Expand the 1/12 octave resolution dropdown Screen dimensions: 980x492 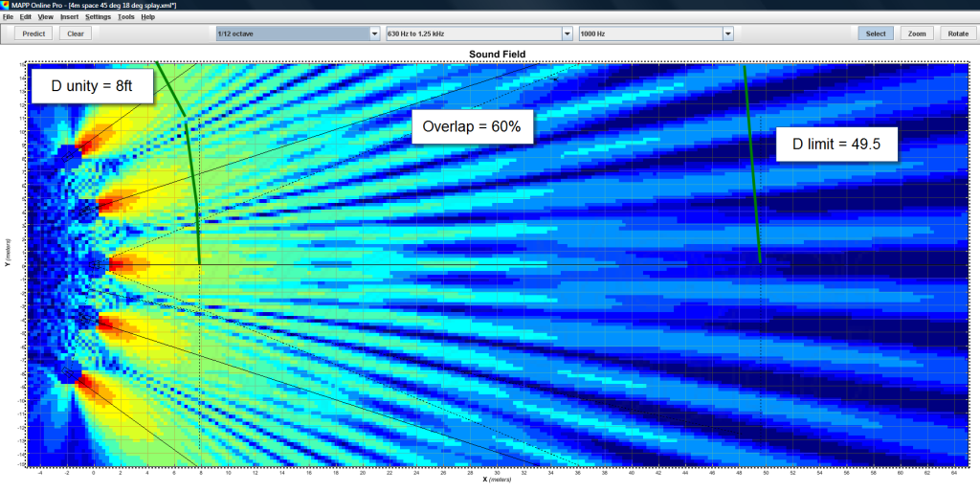(x=374, y=34)
